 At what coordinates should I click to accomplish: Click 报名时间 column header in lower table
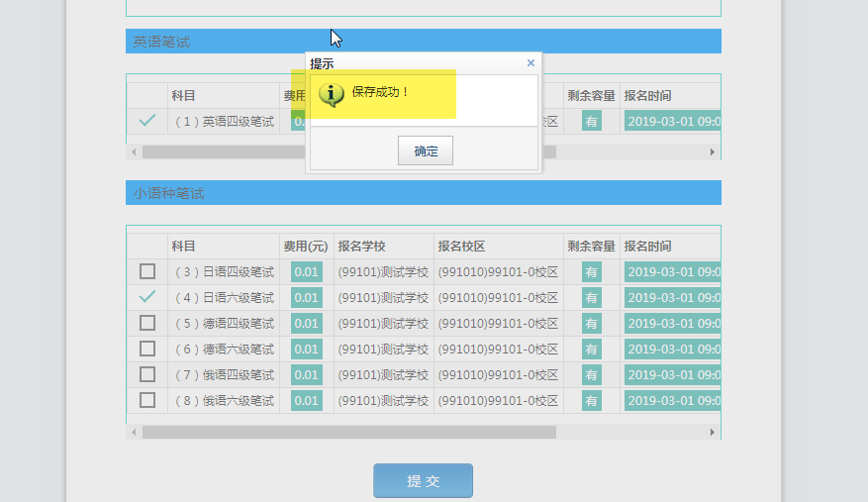[647, 246]
